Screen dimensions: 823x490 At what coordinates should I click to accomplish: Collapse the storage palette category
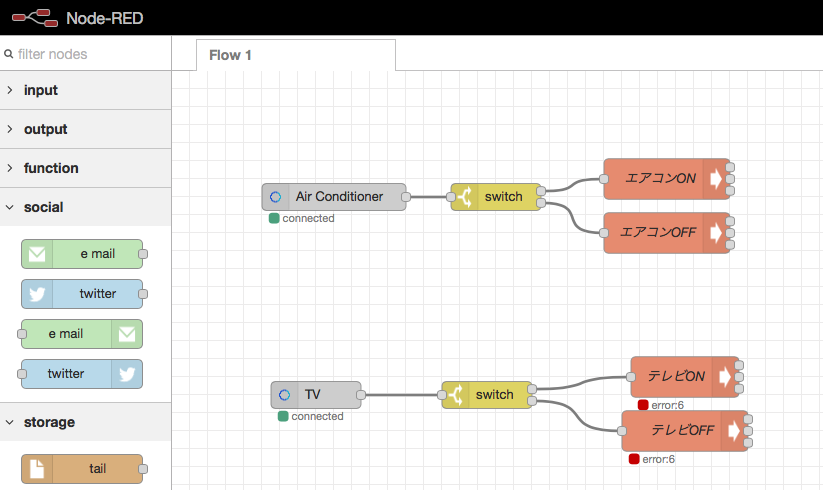86,422
